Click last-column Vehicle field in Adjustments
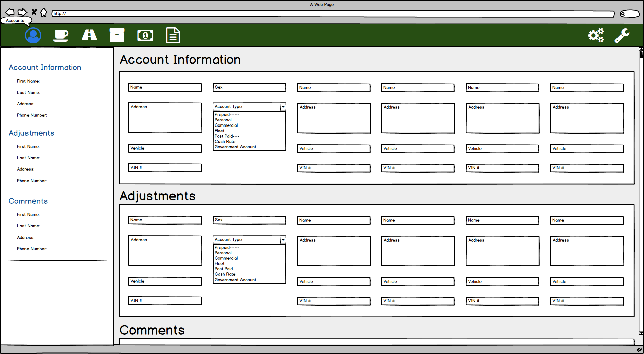 [587, 282]
